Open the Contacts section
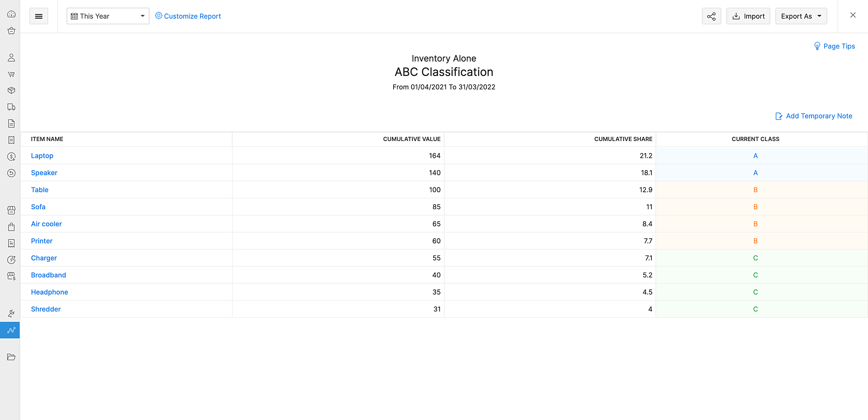The image size is (868, 420). tap(11, 57)
